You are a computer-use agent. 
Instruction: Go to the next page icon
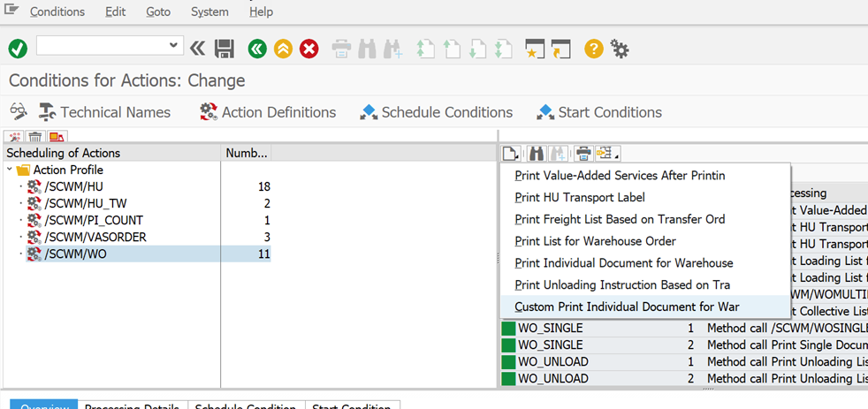[477, 49]
